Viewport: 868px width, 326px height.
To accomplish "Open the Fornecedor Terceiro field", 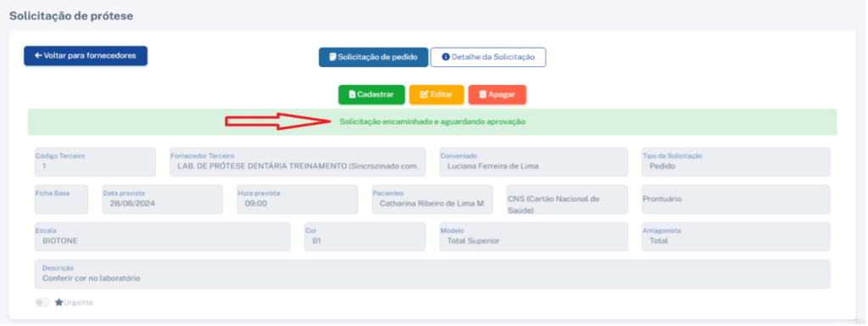I will point(298,162).
